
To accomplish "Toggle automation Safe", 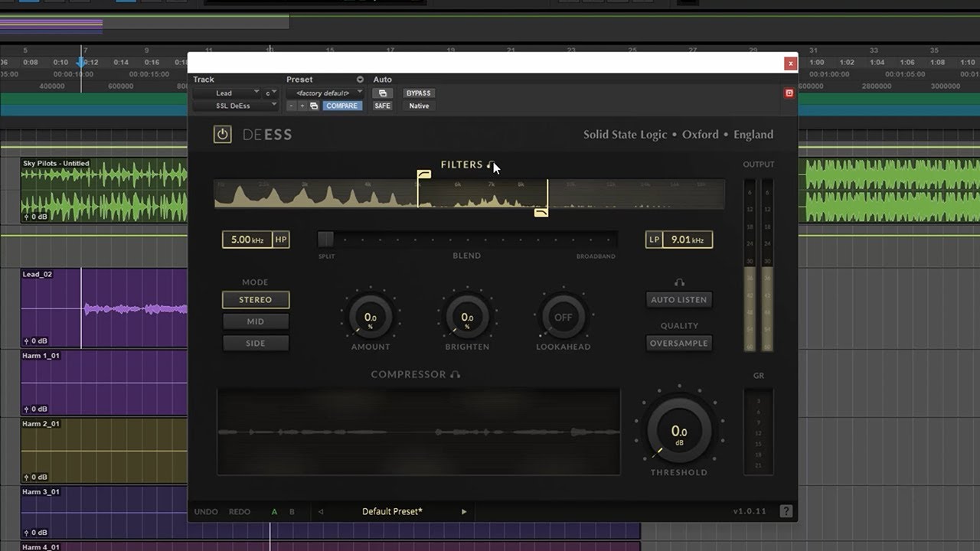I will coord(382,106).
